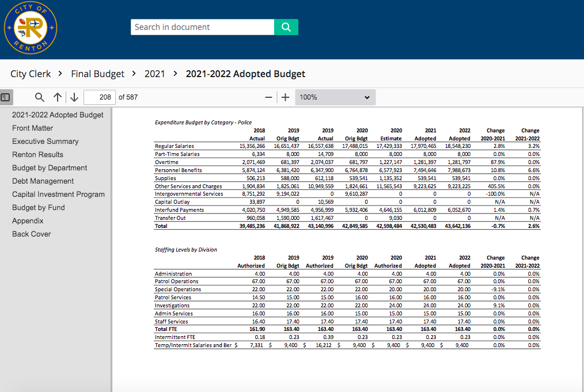Go to previous page arrow

coord(58,97)
